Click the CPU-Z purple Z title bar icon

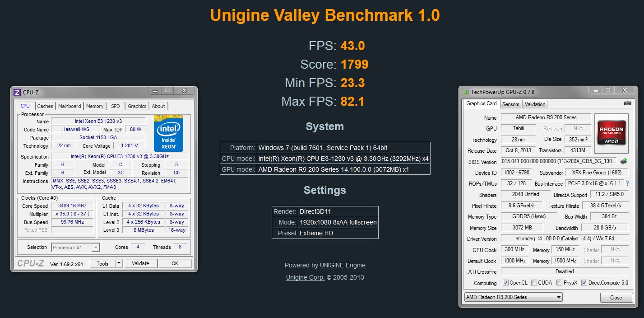(17, 92)
